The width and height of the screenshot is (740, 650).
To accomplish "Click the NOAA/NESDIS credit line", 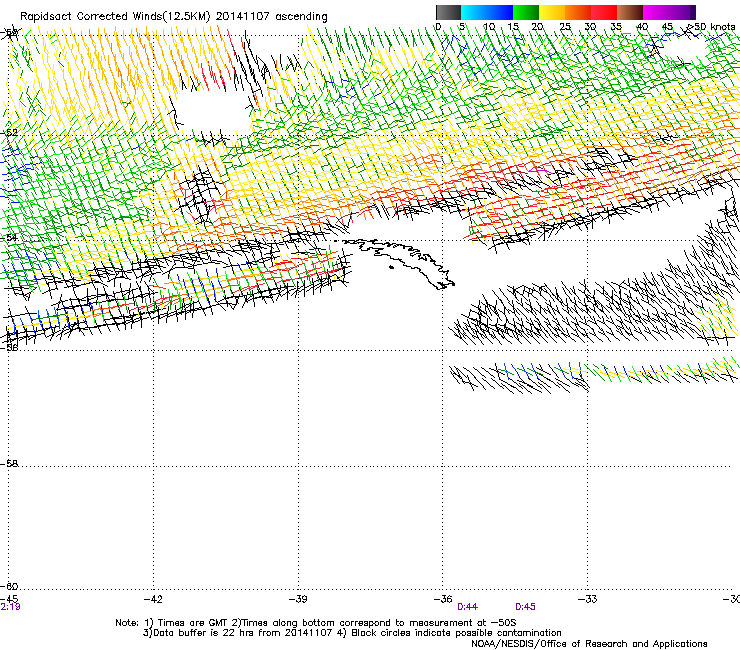I will click(589, 644).
